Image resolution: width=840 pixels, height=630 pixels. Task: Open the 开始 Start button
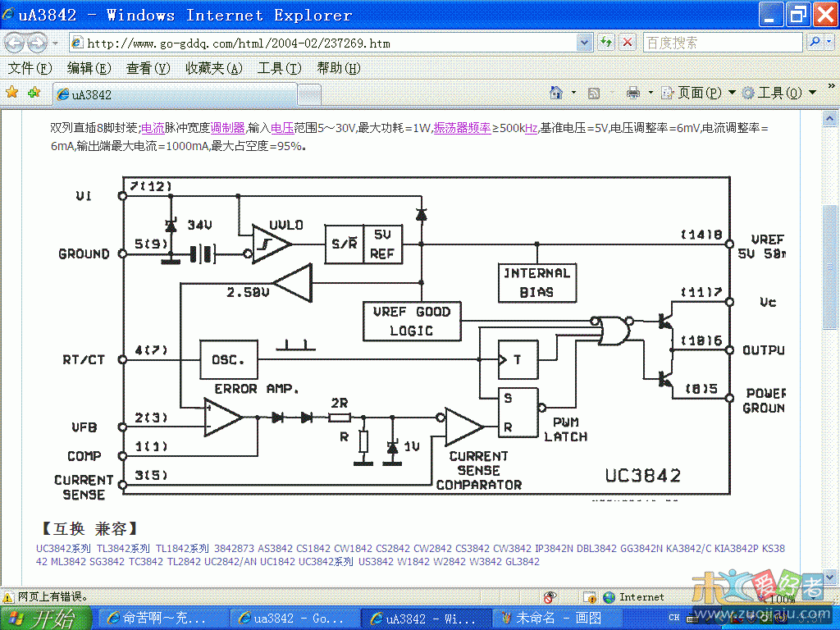[x=46, y=619]
